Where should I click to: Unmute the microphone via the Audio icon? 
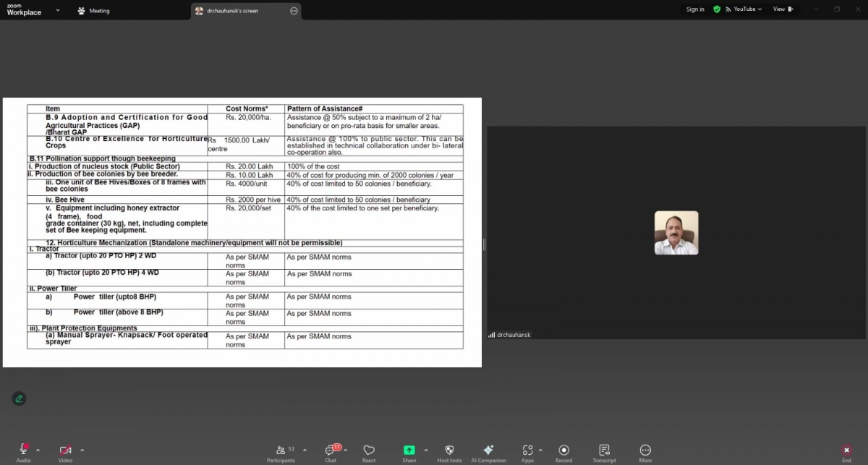pos(23,451)
